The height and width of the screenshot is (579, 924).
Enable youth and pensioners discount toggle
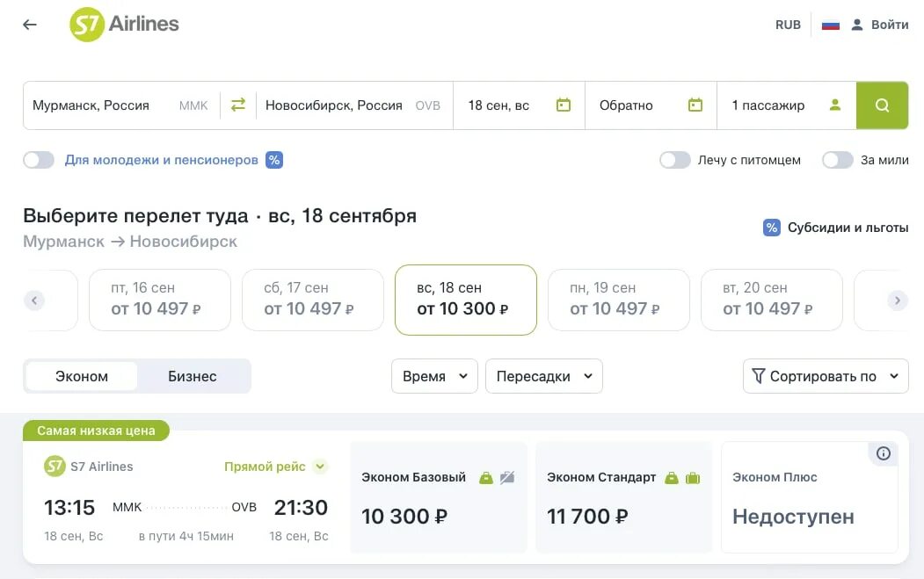coord(39,160)
